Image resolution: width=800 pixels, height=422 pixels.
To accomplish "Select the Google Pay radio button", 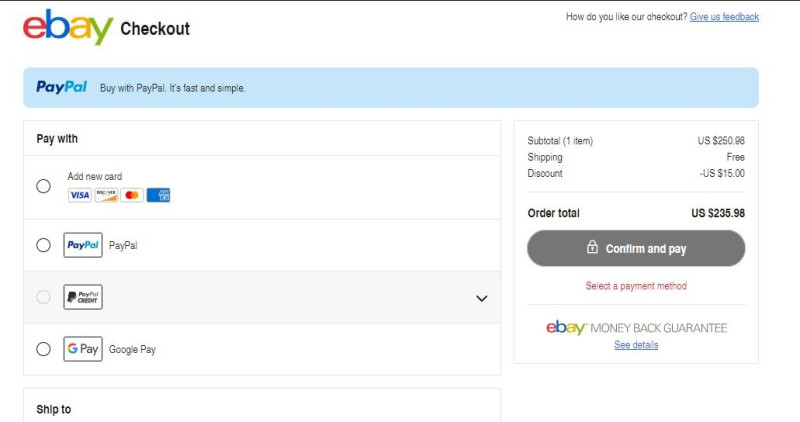I will tap(43, 349).
